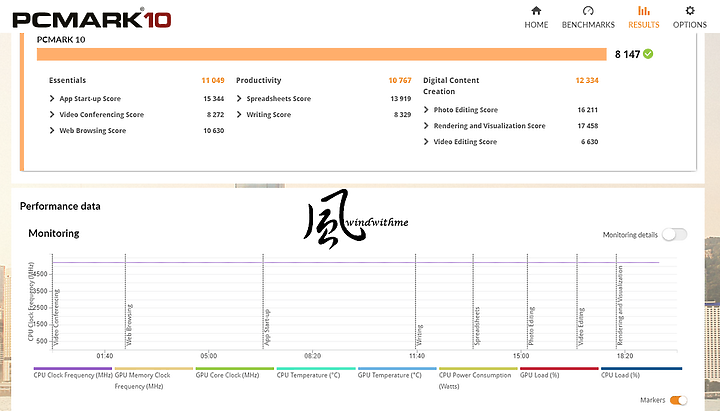
Task: Click the Web Browsing chart marker
Action: click(x=129, y=325)
